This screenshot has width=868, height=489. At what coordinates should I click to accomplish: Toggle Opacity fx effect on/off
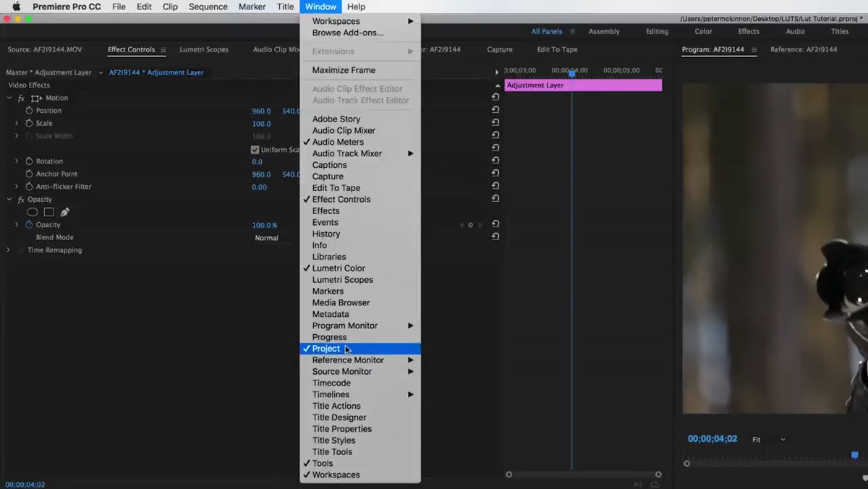21,200
